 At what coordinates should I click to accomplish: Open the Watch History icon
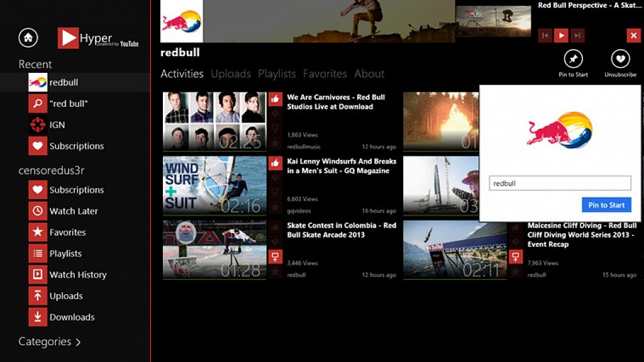[38, 275]
